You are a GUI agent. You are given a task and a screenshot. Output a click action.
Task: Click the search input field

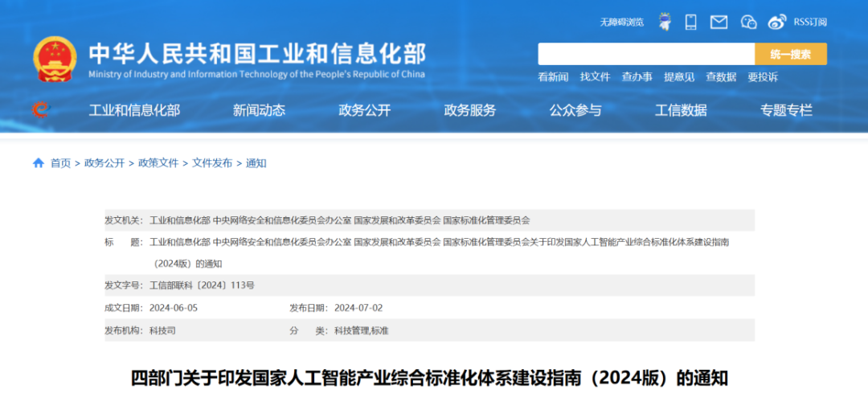tap(646, 54)
